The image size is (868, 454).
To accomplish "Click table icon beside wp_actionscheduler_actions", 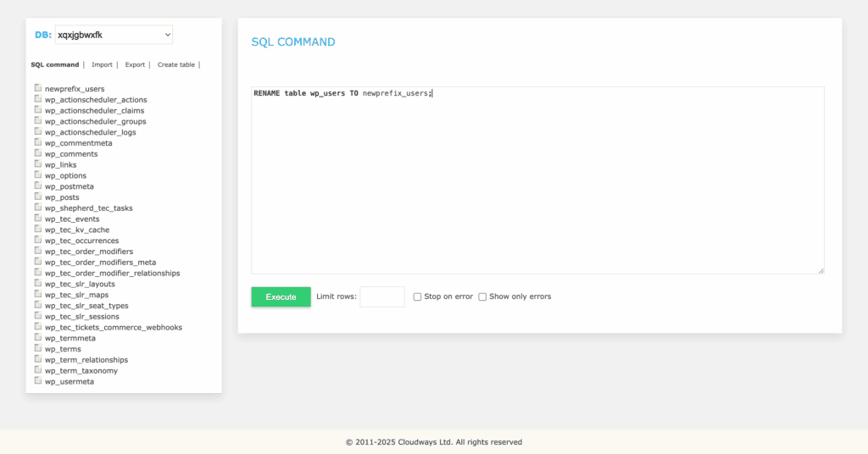I will [x=37, y=99].
